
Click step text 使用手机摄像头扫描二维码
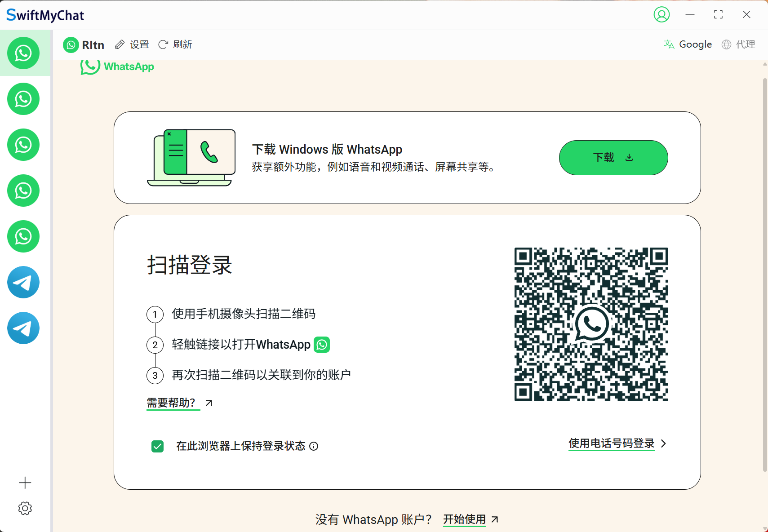[x=244, y=314]
